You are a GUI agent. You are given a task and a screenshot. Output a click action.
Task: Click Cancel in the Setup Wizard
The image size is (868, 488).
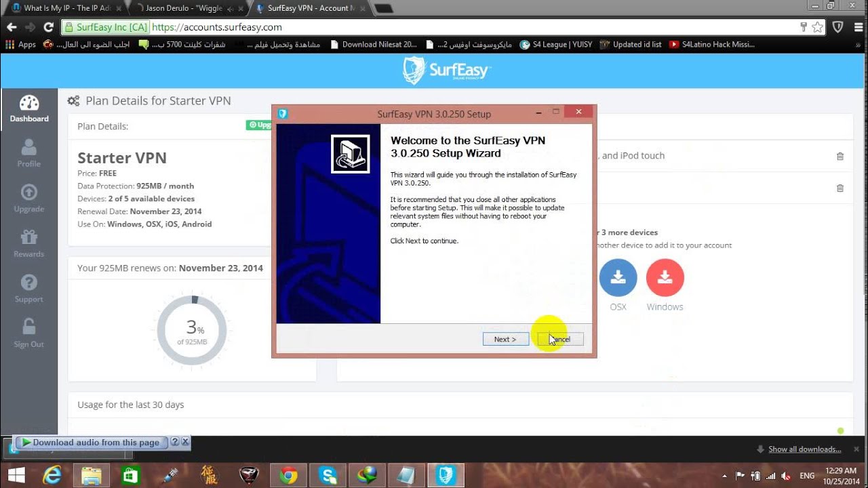(560, 339)
